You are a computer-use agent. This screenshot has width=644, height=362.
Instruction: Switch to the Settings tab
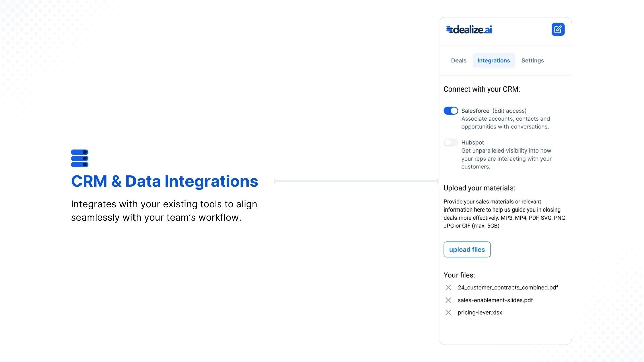pyautogui.click(x=532, y=61)
